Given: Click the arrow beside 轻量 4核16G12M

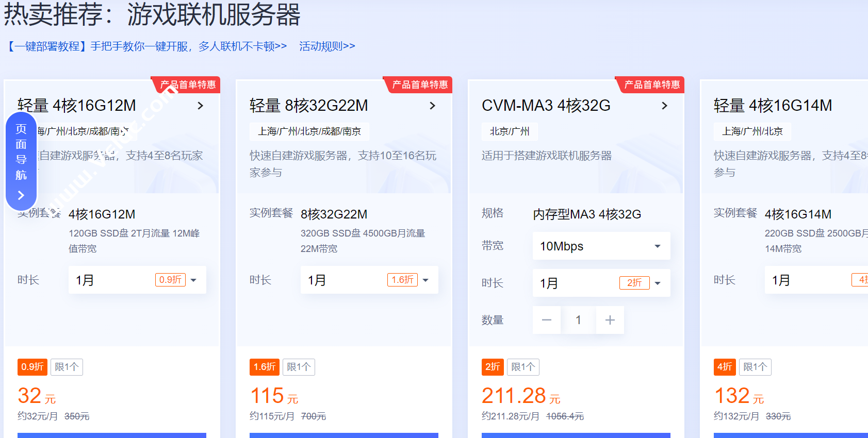Looking at the screenshot, I should pyautogui.click(x=200, y=106).
